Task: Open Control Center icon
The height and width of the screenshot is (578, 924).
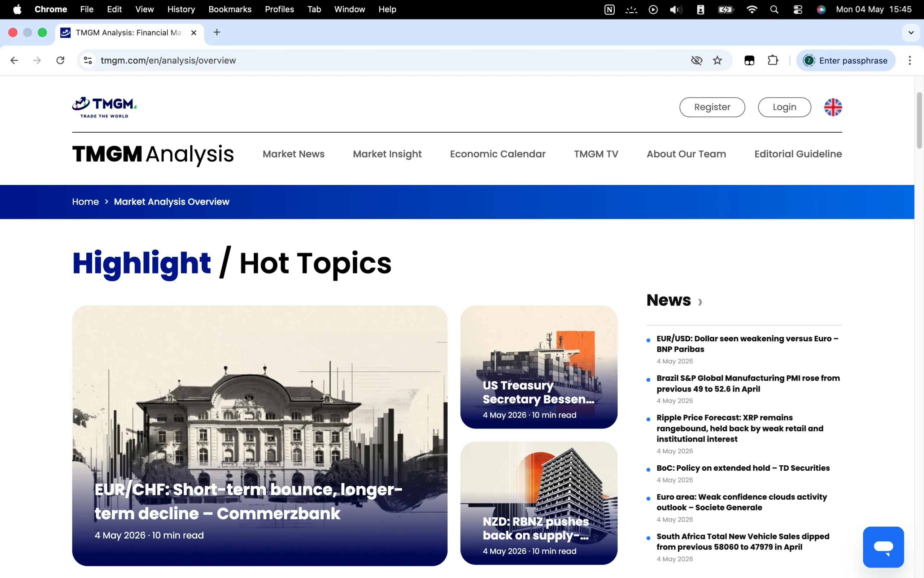Action: [798, 9]
